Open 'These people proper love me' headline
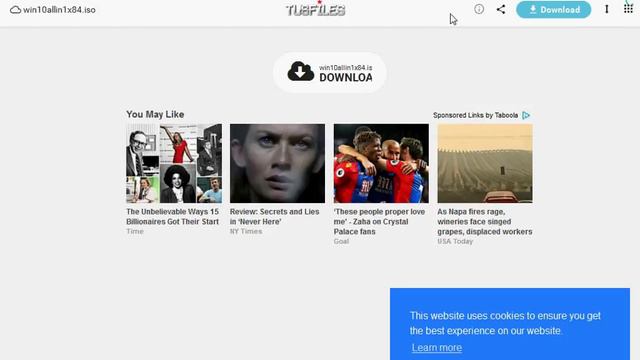Viewport: 640px width, 360px height. [x=379, y=222]
